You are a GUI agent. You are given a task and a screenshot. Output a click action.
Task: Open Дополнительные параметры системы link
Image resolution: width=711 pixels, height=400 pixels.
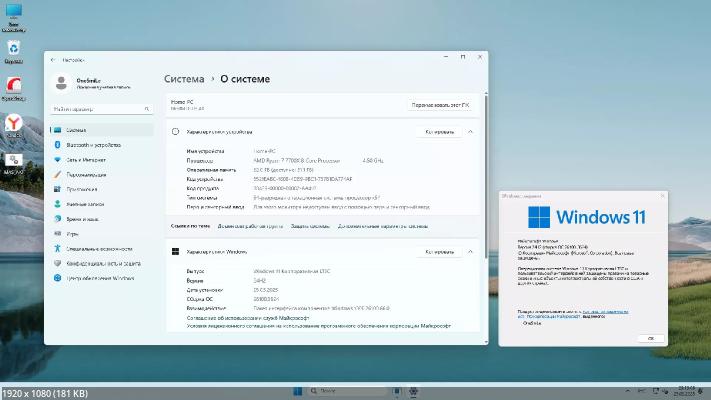click(x=383, y=226)
